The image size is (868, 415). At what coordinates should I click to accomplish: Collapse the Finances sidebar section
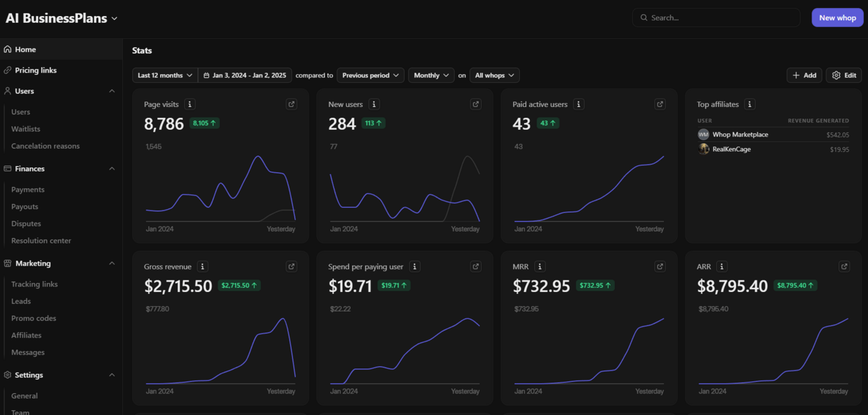tap(112, 169)
